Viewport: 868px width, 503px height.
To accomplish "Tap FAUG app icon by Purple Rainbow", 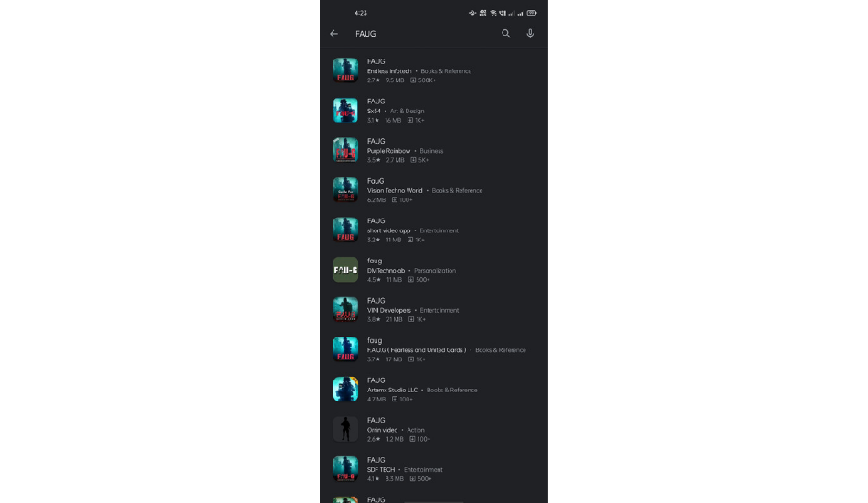I will click(x=345, y=150).
